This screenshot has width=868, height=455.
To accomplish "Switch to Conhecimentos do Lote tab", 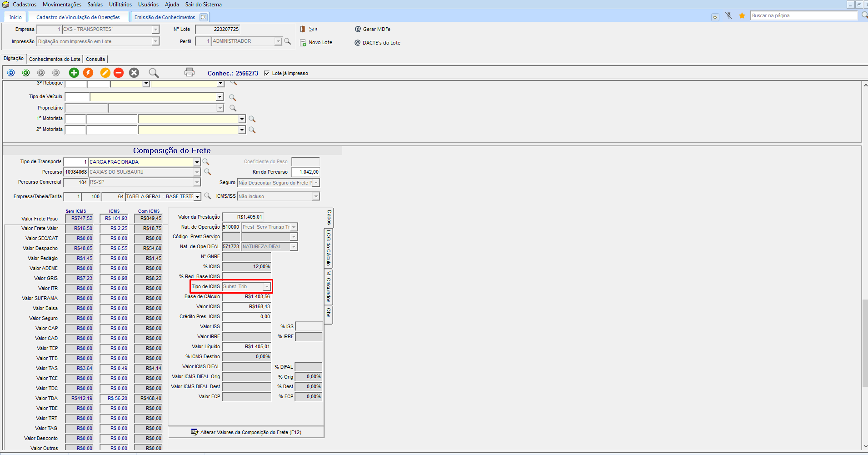I will point(55,59).
